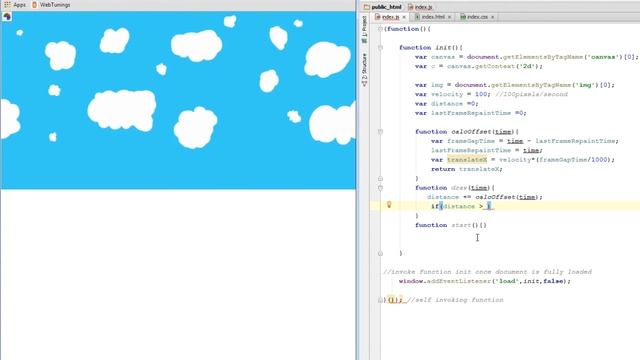640x360 pixels.
Task: Click fold end marker of calcOffset
Action: tap(380, 178)
